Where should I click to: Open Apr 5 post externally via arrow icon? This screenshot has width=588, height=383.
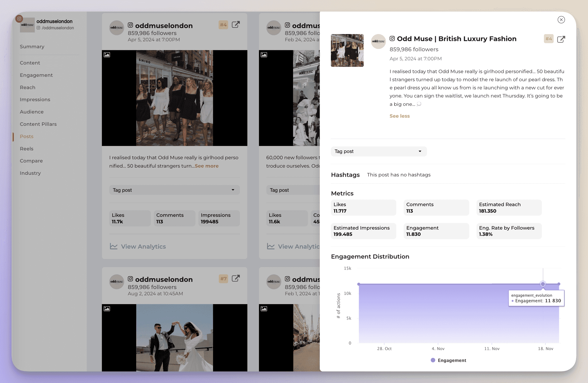236,24
